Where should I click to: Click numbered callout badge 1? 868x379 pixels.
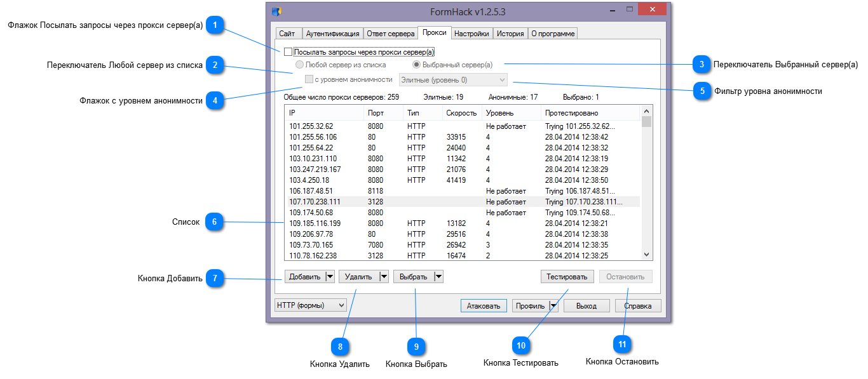point(216,25)
